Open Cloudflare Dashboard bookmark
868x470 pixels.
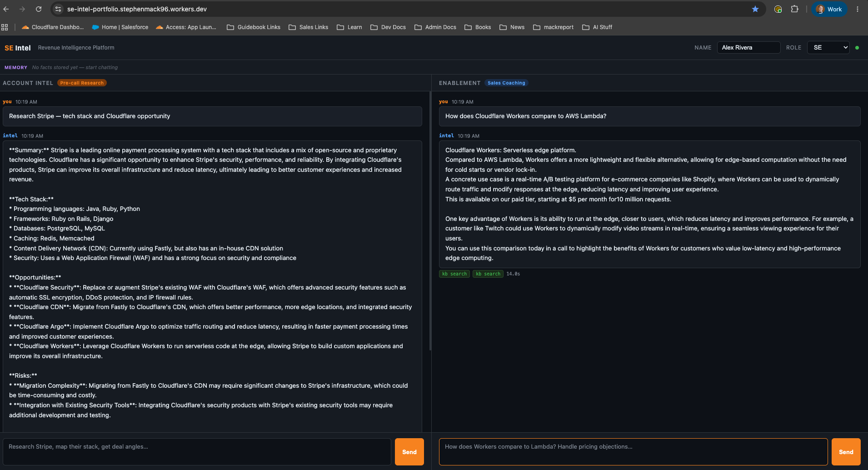click(53, 27)
